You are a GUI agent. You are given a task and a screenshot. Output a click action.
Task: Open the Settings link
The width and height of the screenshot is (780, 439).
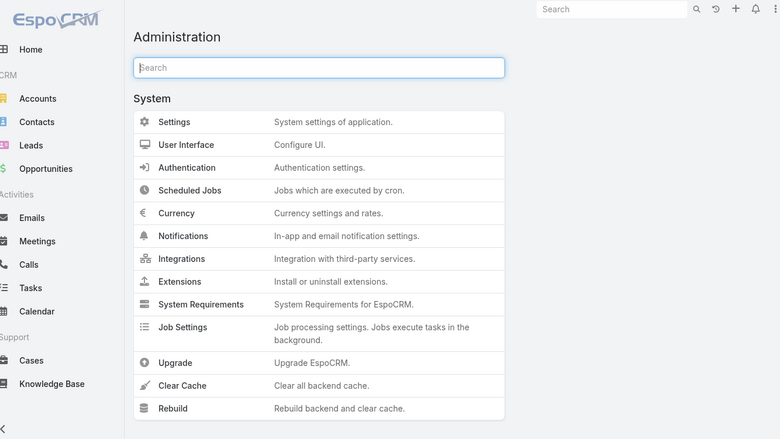(x=174, y=122)
